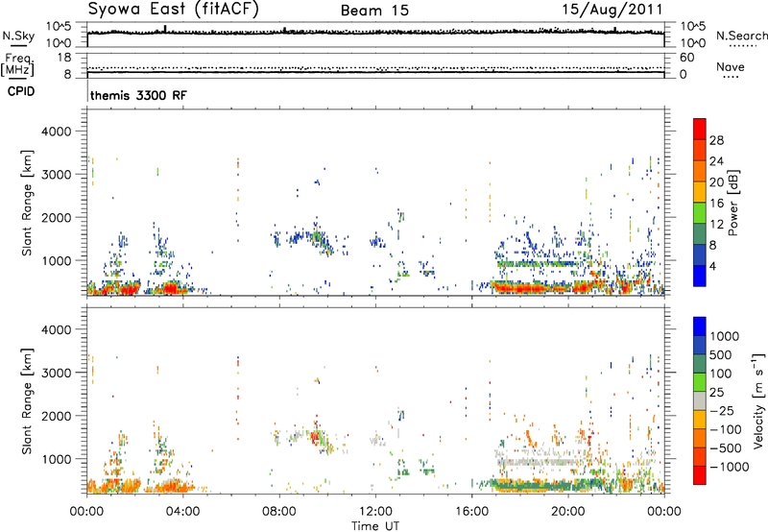768x532 pixels.
Task: Click the "12:00" time axis tick
Action: 375,512
